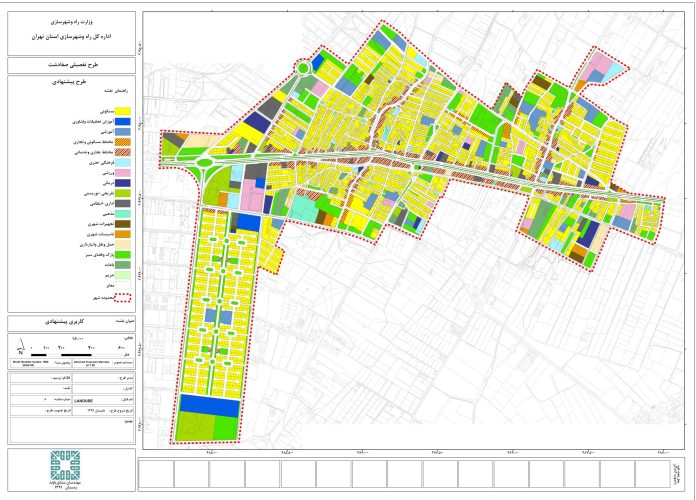Select the pale green buffer zone legend swatch
The height and width of the screenshot is (500, 696).
click(x=123, y=275)
